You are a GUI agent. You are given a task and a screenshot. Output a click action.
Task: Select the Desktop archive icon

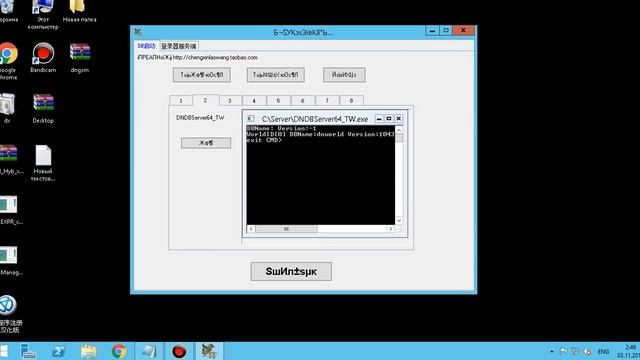(x=43, y=108)
